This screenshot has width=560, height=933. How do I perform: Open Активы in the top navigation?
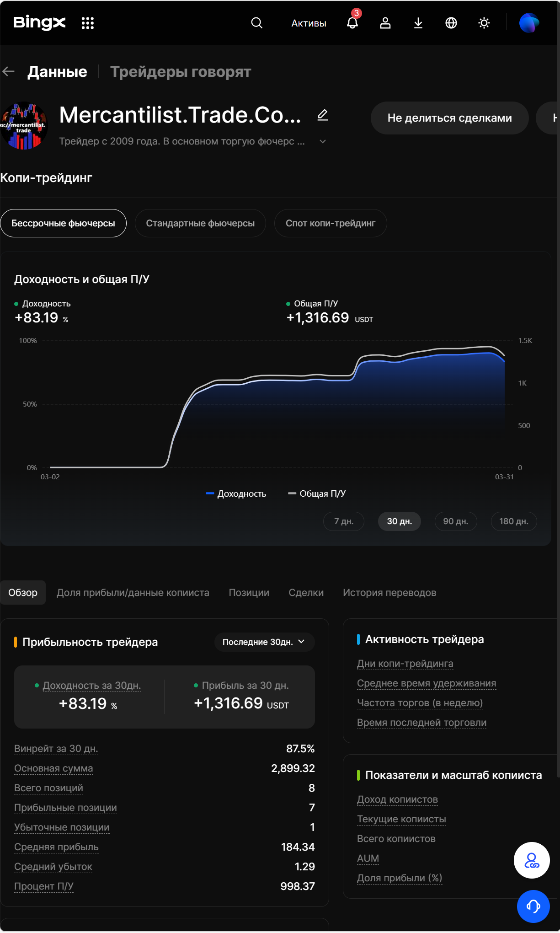(x=309, y=23)
